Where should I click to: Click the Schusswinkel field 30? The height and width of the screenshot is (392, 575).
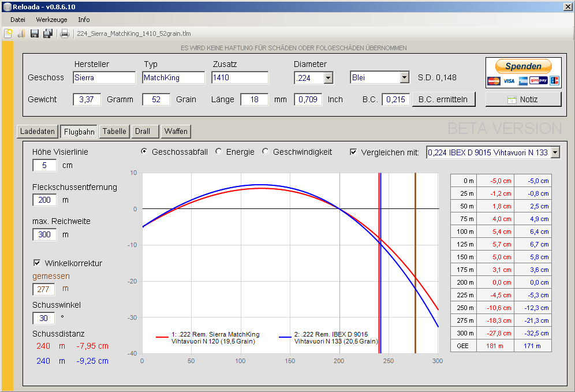(44, 318)
